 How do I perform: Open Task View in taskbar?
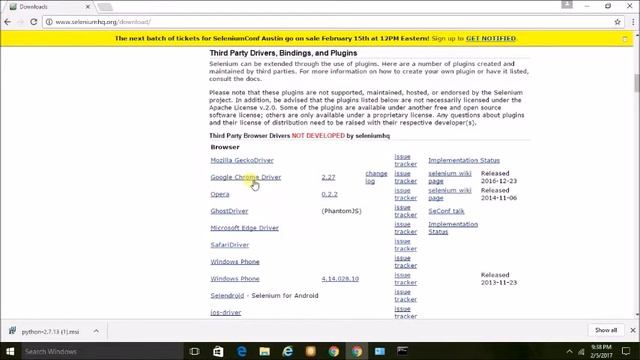tap(195, 351)
